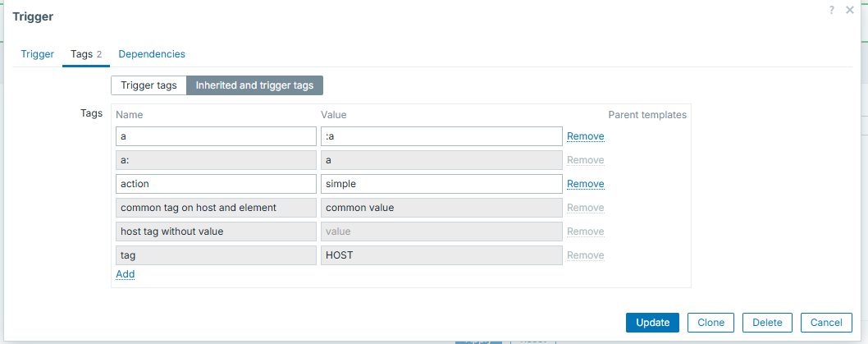Toggle to Trigger tags view
Image resolution: width=868 pixels, height=344 pixels.
pyautogui.click(x=148, y=85)
